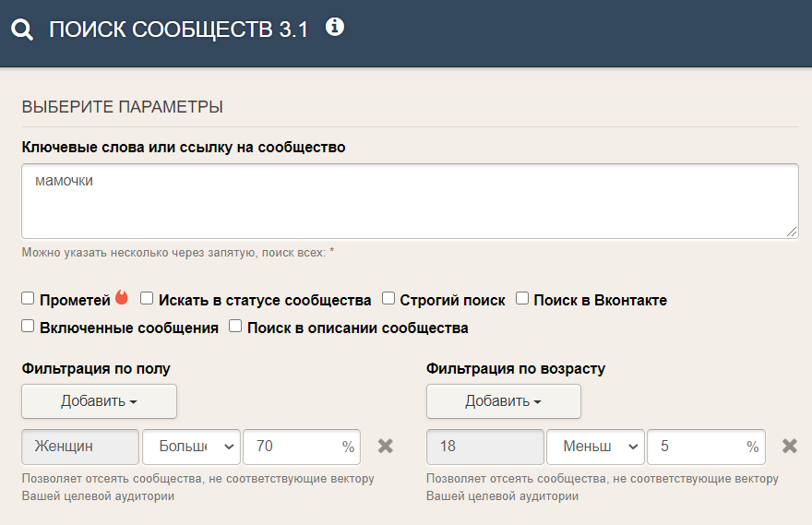Screen dimensions: 812x525
Task: Expand the Больше comparison dropdown
Action: 191,447
